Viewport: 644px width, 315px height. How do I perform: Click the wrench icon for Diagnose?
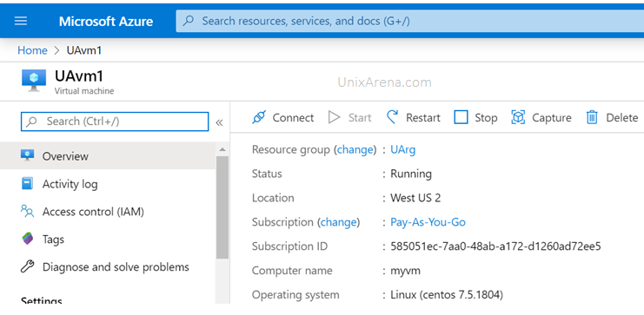point(27,266)
